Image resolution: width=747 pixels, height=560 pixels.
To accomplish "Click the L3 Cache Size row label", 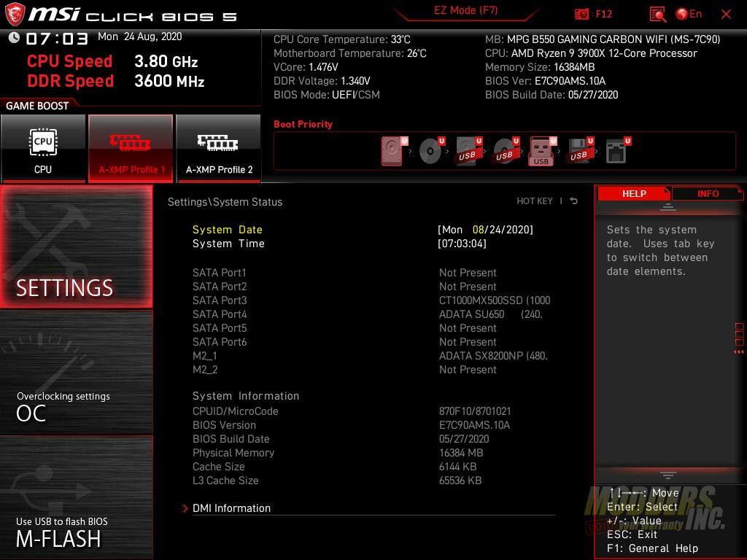I will (x=225, y=480).
